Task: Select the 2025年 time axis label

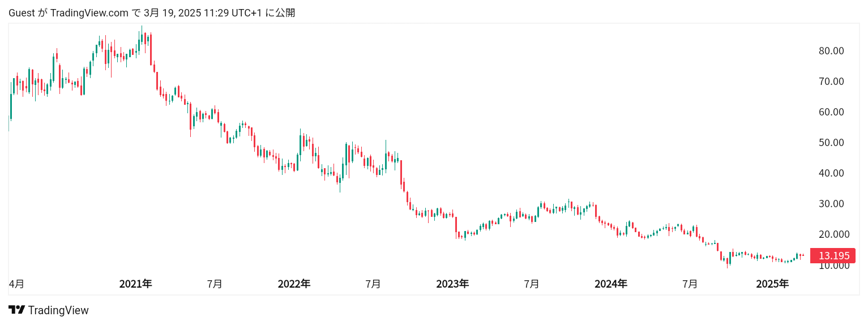Action: coord(772,284)
